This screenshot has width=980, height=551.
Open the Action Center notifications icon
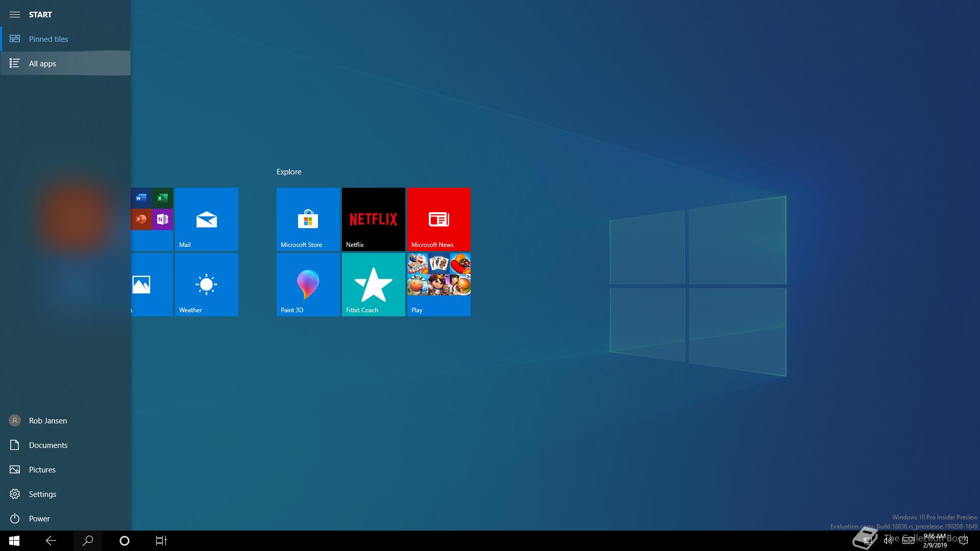coord(964,541)
